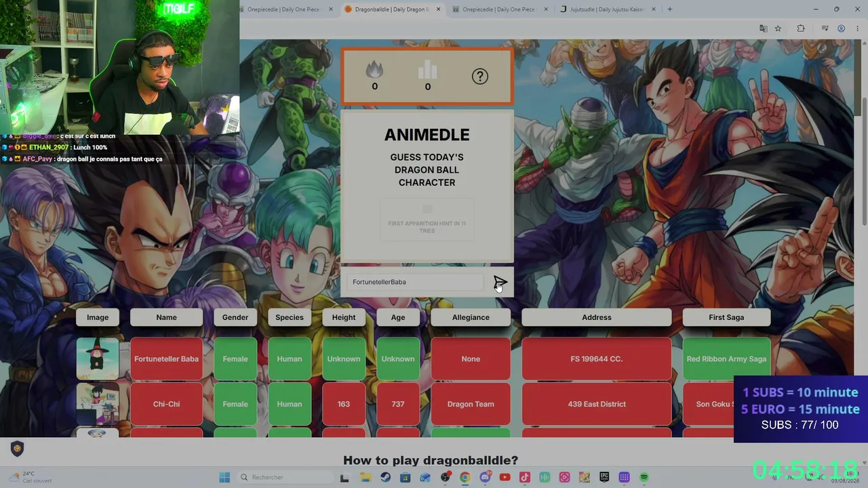Open the Chrome extensions puzzle icon
868x488 pixels.
click(x=801, y=28)
